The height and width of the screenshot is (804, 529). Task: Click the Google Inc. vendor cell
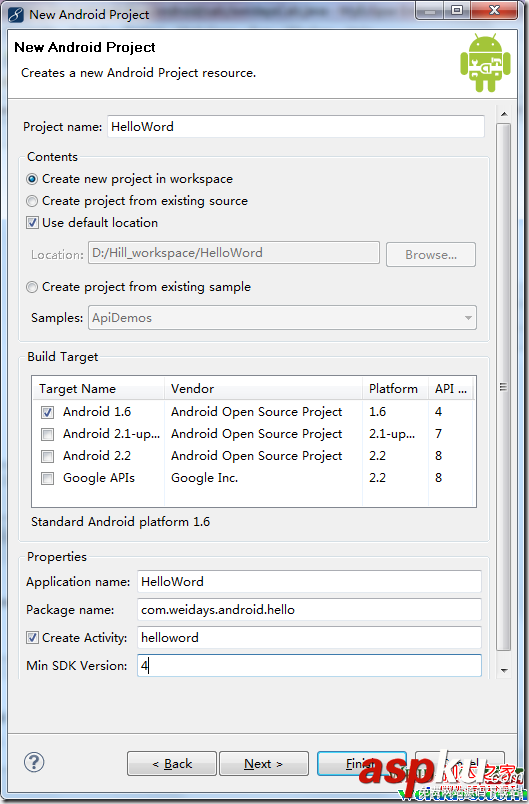click(x=205, y=478)
